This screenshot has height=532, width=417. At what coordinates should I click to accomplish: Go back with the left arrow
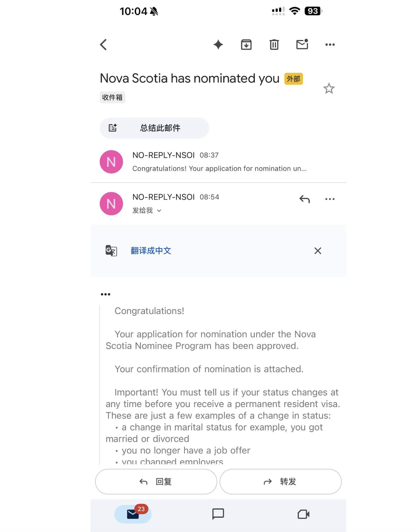pyautogui.click(x=103, y=45)
